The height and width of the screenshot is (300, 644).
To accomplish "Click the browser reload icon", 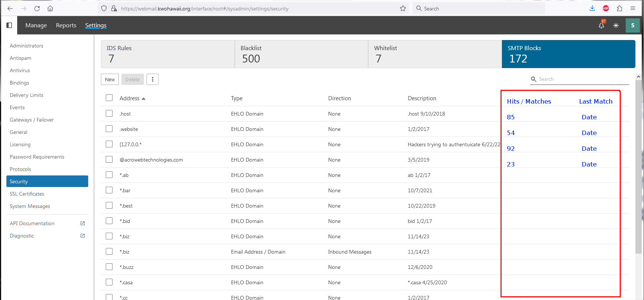I will pyautogui.click(x=37, y=9).
